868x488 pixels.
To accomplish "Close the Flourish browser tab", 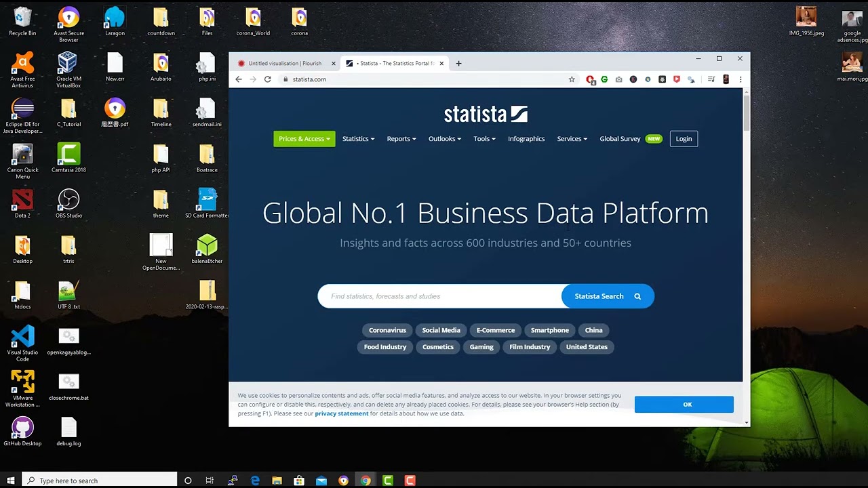I will 333,64.
